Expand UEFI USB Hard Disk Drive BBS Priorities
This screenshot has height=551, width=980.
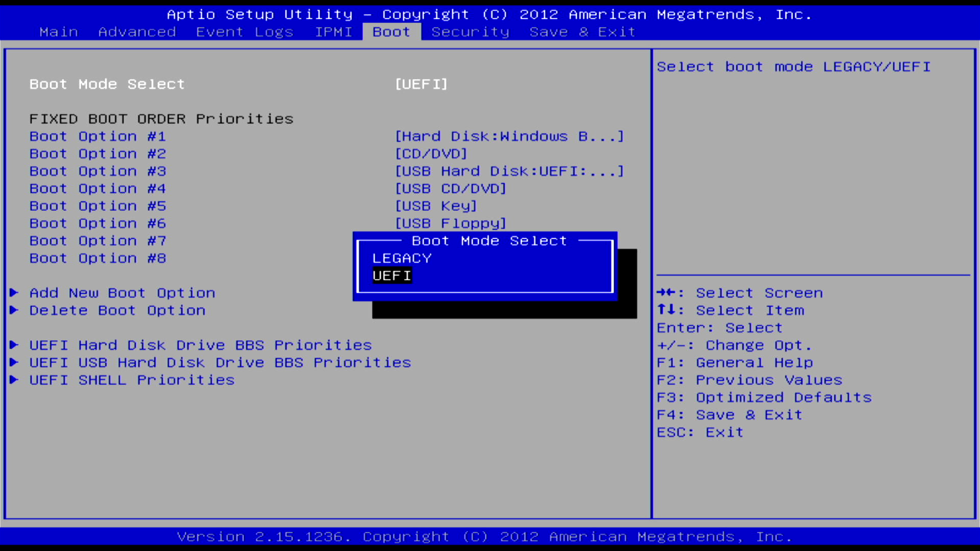(x=220, y=363)
